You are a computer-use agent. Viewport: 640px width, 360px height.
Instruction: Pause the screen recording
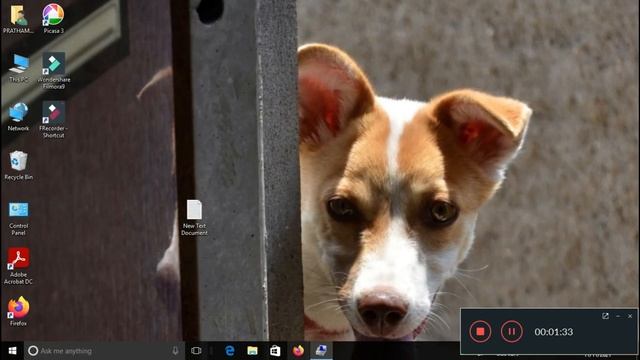[x=511, y=331]
